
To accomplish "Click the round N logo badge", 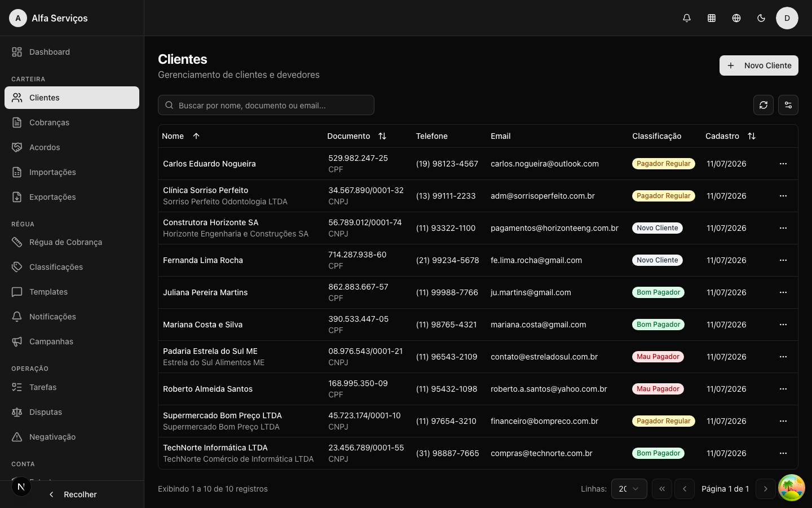I will point(21,487).
